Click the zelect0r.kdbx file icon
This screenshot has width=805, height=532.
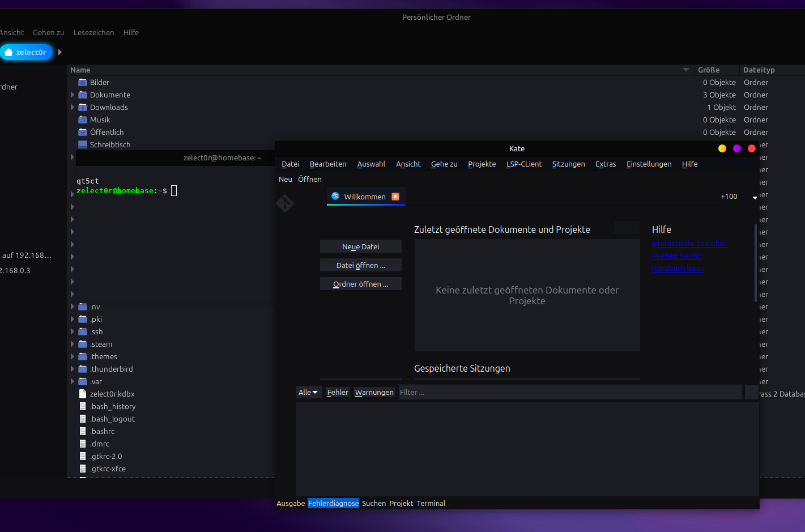point(83,394)
